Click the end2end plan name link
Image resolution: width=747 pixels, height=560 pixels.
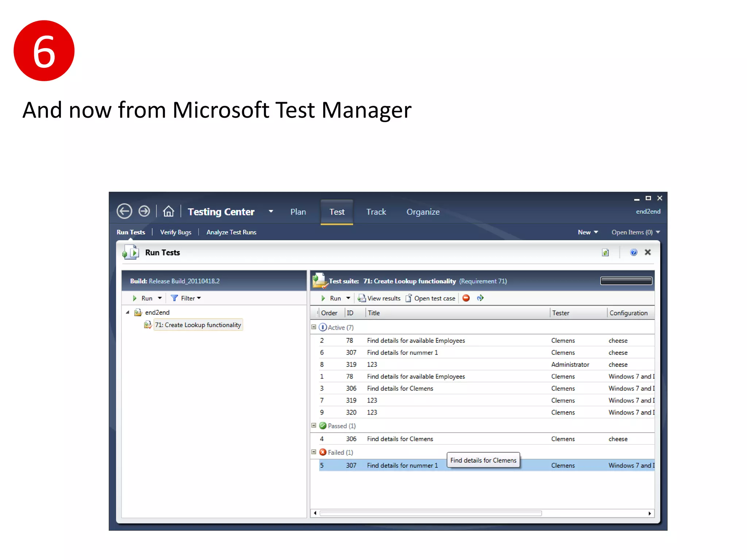pos(648,211)
